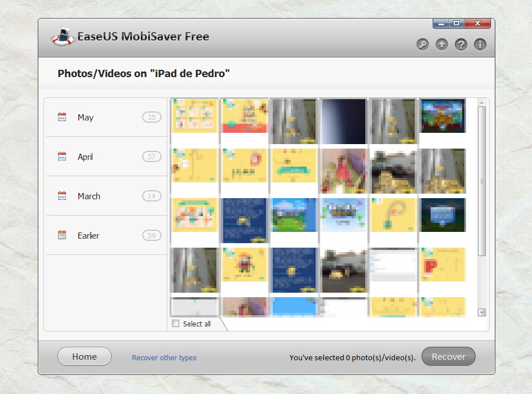The image size is (532, 394).
Task: Click the calendar icon beside March
Action: click(x=62, y=196)
